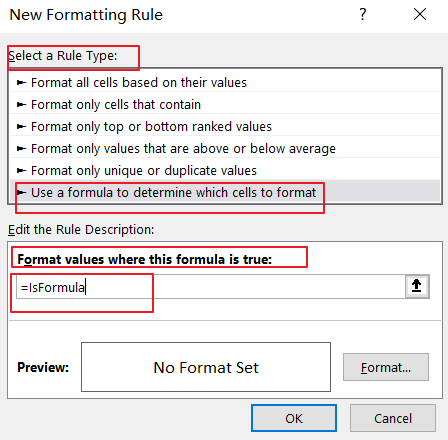Close the New Formatting Rule dialog
This screenshot has width=448, height=440.
(420, 14)
